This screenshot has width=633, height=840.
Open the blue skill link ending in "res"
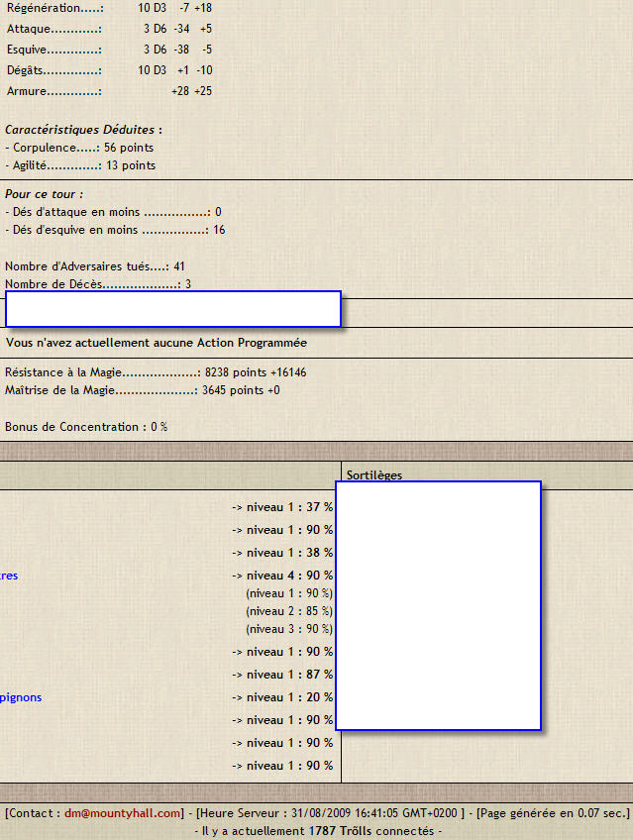pyautogui.click(x=9, y=576)
